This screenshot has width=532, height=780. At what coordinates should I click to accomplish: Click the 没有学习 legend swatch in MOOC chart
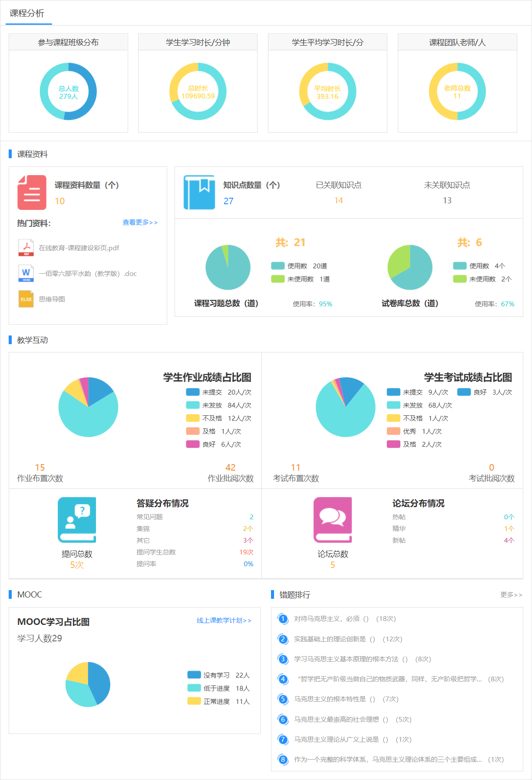click(194, 675)
